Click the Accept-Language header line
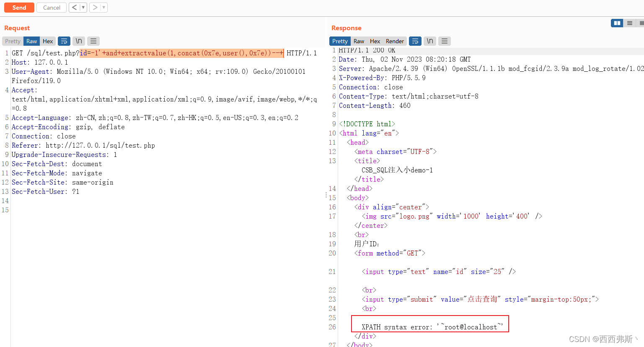644x347 pixels. (x=155, y=117)
